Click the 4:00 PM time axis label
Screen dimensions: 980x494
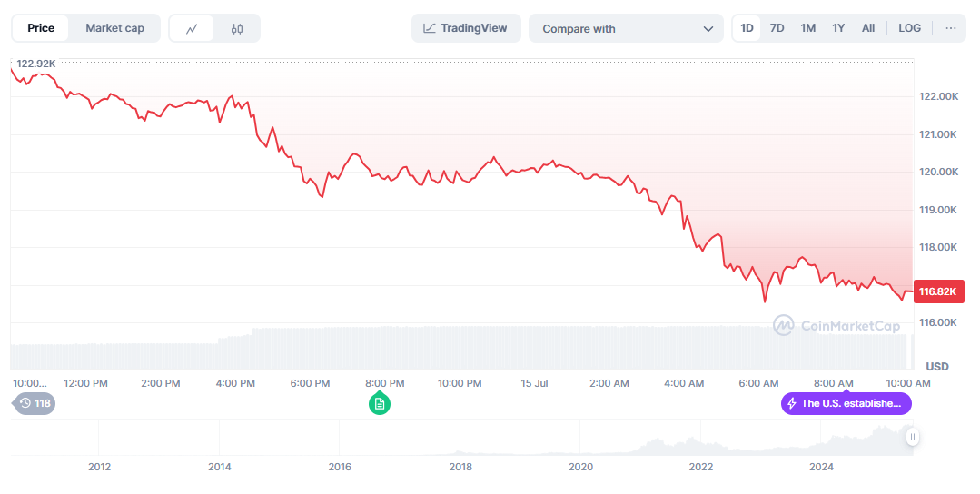click(x=235, y=383)
